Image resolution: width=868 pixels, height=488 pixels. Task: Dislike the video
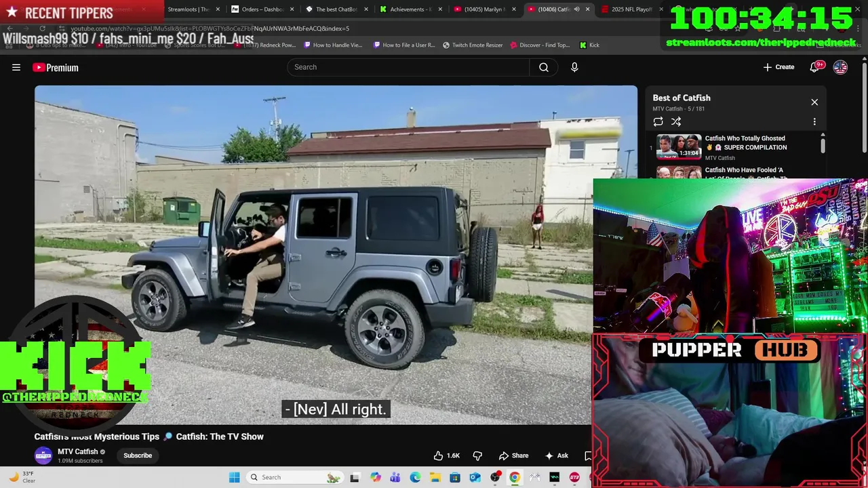pos(477,455)
